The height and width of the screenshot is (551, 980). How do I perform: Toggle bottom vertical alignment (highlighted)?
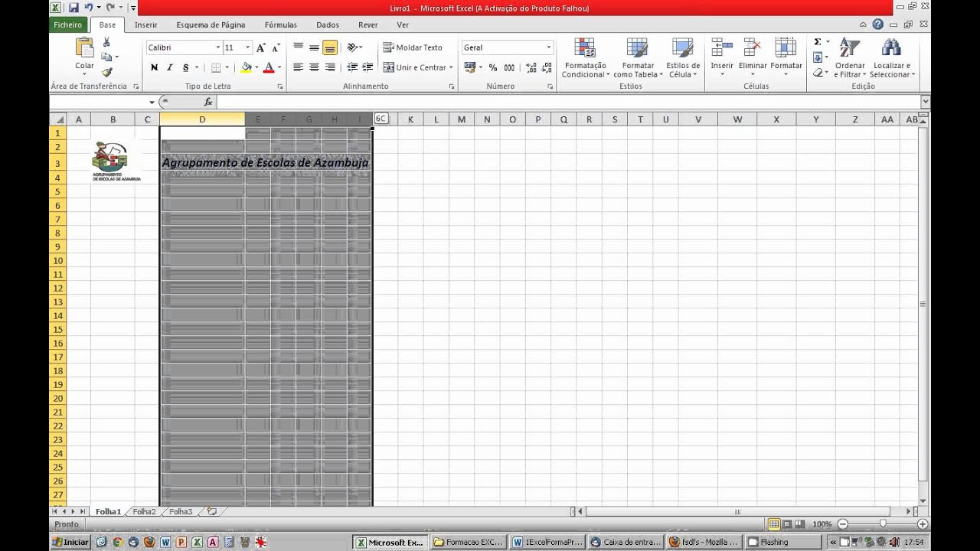[x=330, y=47]
